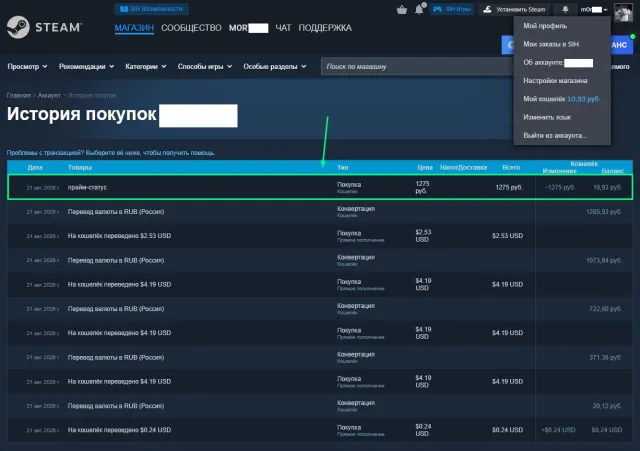This screenshot has width=640, height=451.
Task: Expand the Рекомендации dropdown
Action: pyautogui.click(x=87, y=66)
